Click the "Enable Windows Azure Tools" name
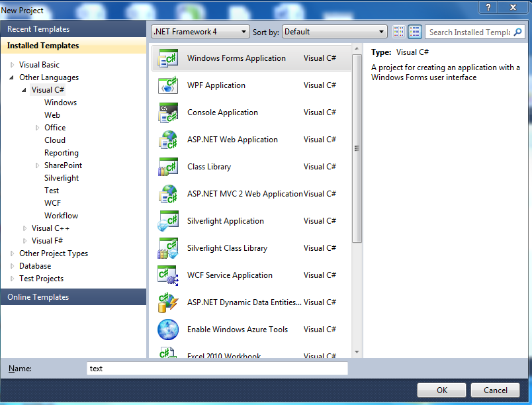The height and width of the screenshot is (405, 532). [x=238, y=330]
